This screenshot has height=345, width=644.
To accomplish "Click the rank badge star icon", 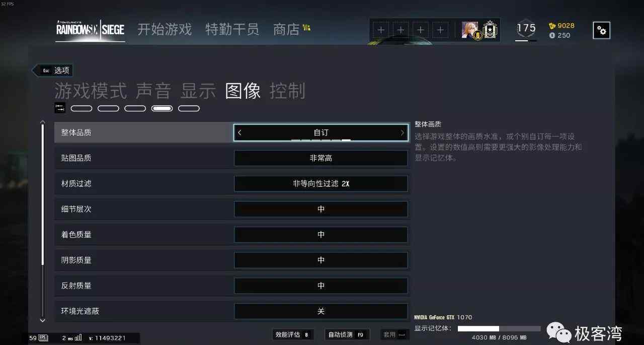I will point(490,30).
